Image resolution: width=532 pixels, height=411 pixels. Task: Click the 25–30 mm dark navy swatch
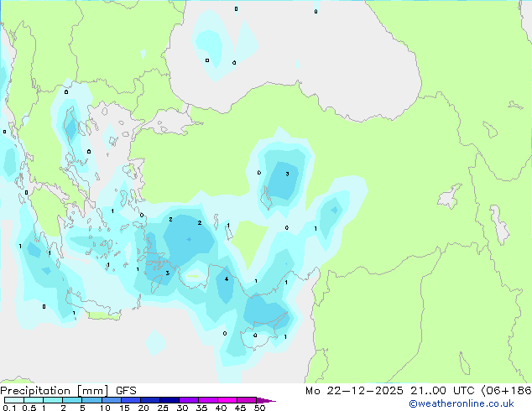(169, 400)
